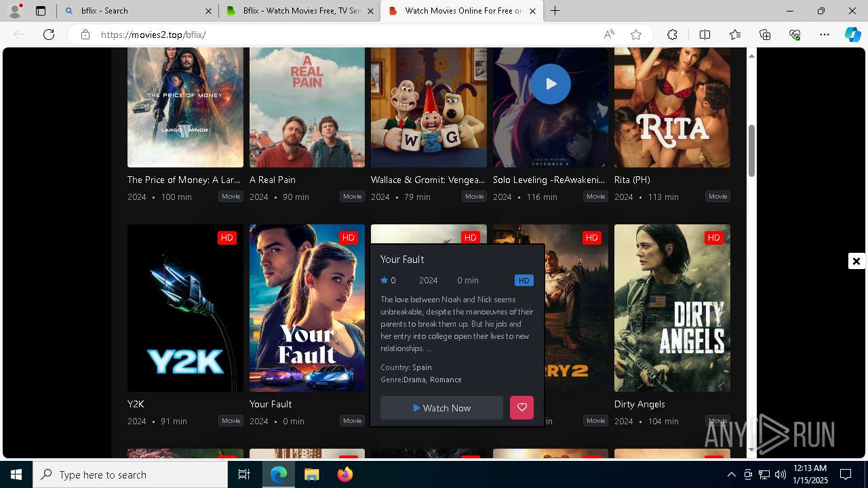Open the Favorites list icon

735,35
